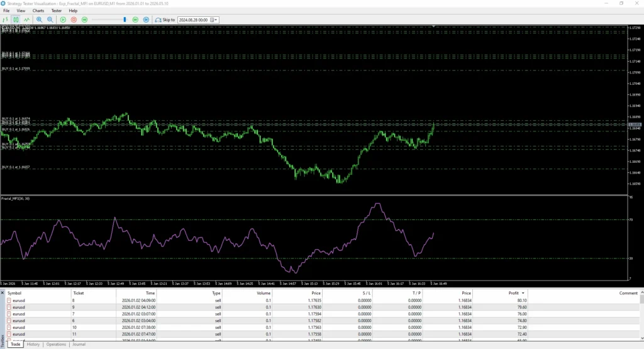Open the Skip to date calendar dropdown

tap(214, 19)
